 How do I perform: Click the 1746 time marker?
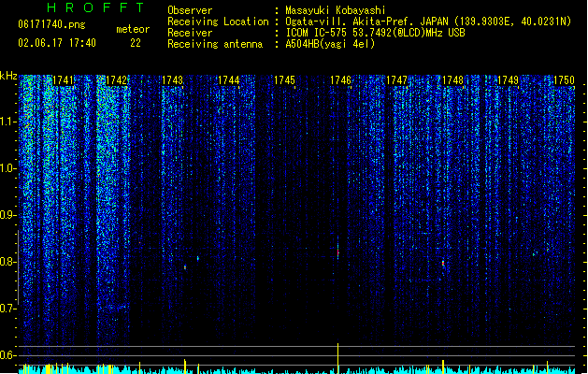340,80
